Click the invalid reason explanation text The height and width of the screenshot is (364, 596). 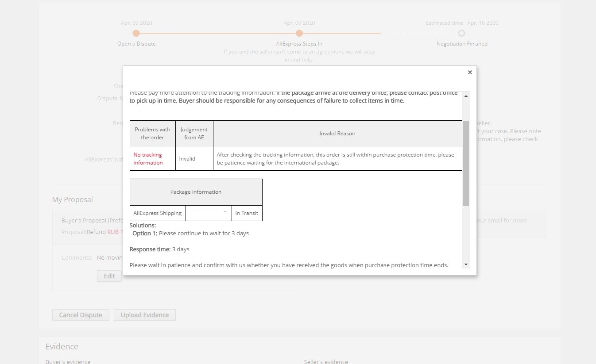[x=335, y=159]
